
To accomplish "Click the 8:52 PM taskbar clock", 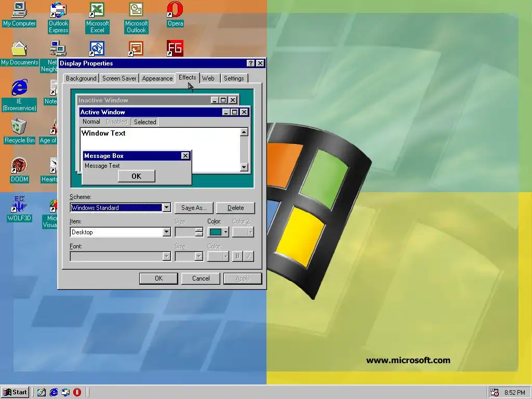I will [x=515, y=393].
